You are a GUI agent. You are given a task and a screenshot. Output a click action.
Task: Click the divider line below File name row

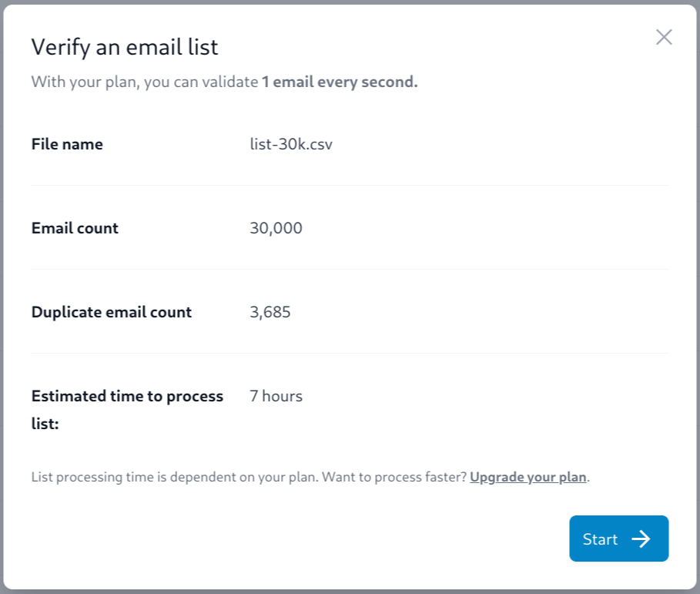(x=350, y=186)
